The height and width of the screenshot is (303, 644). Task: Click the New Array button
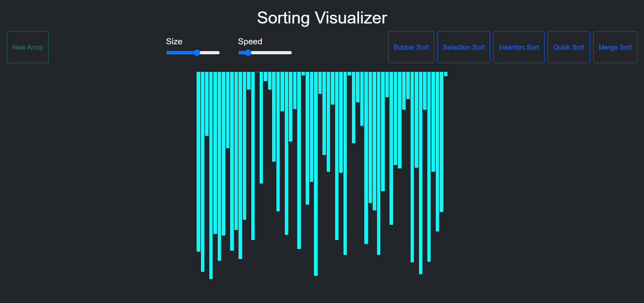[x=28, y=47]
